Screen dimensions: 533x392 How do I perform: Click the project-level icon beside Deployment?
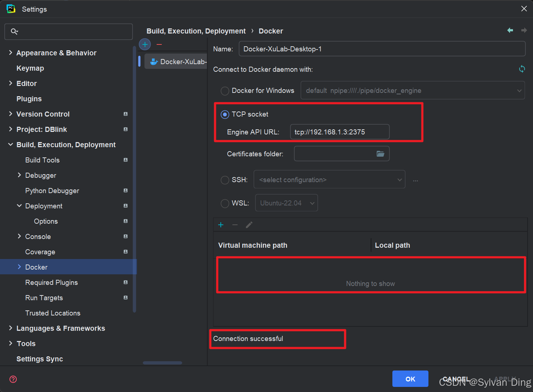tap(125, 206)
